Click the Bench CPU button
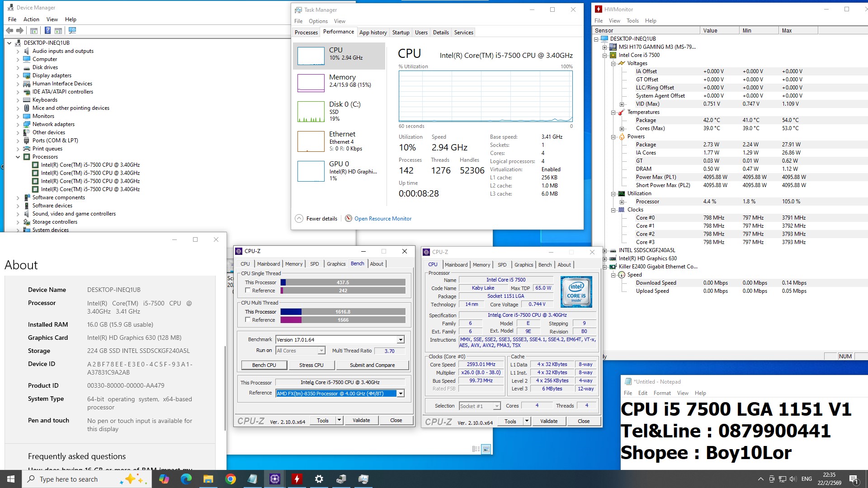This screenshot has width=868, height=488. tap(264, 365)
